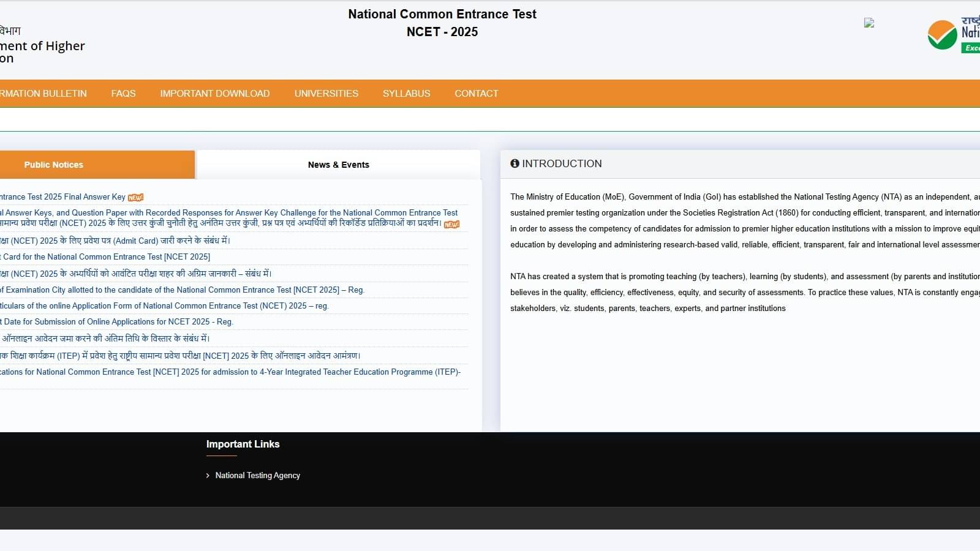Open 4-Year Integrated Teacher Education Programme notice
The height and width of the screenshot is (551, 980).
coord(230,372)
